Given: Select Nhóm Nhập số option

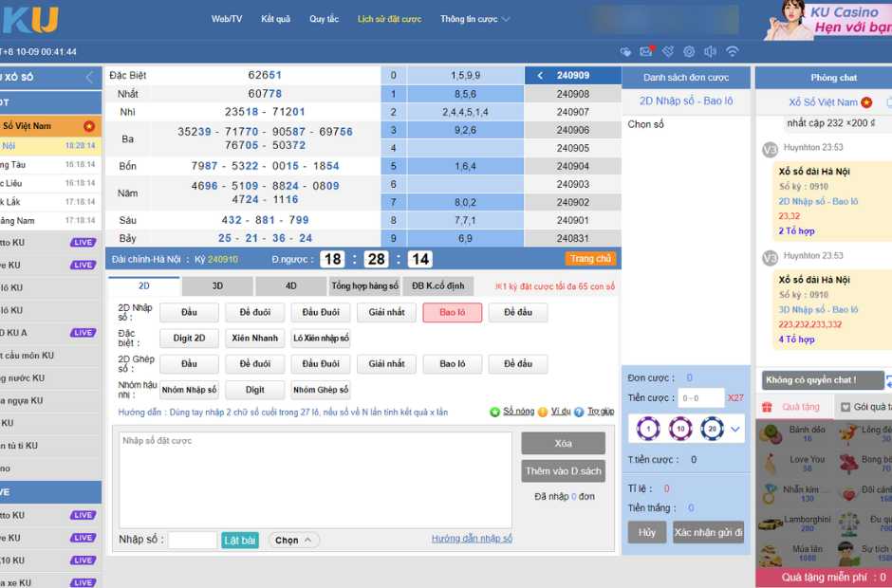Looking at the screenshot, I should point(189,390).
